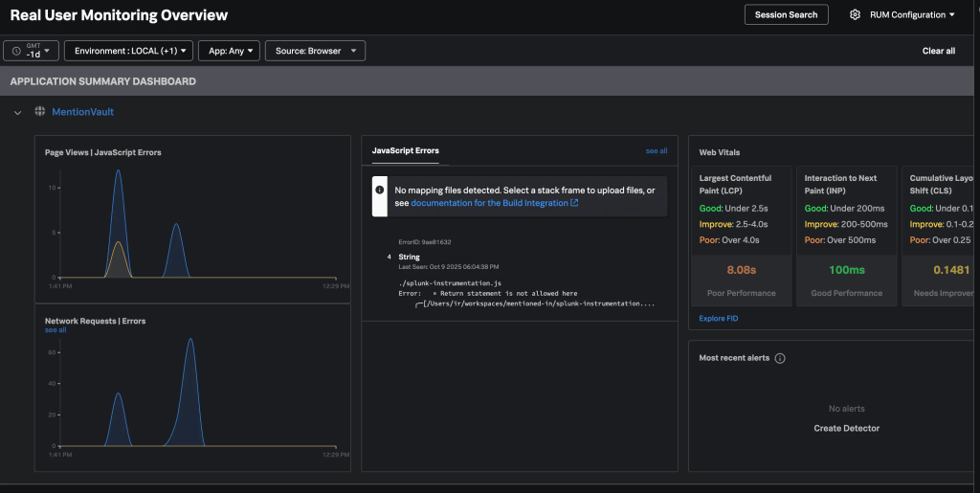Open the App: Any filter dropdown
This screenshot has width=980, height=493.
(228, 51)
